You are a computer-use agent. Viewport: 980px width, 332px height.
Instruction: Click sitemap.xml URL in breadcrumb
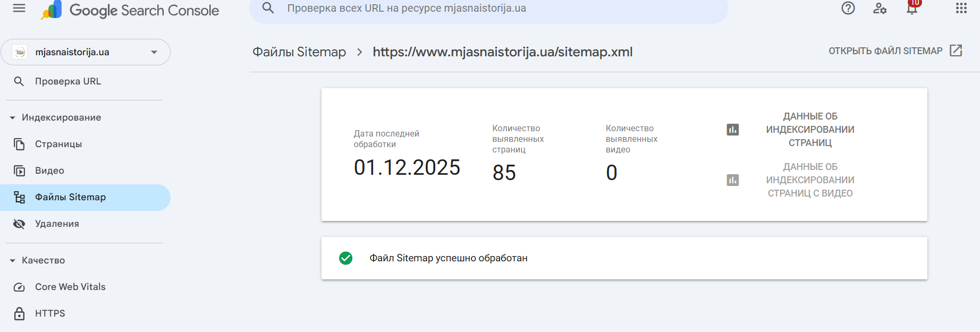tap(502, 52)
